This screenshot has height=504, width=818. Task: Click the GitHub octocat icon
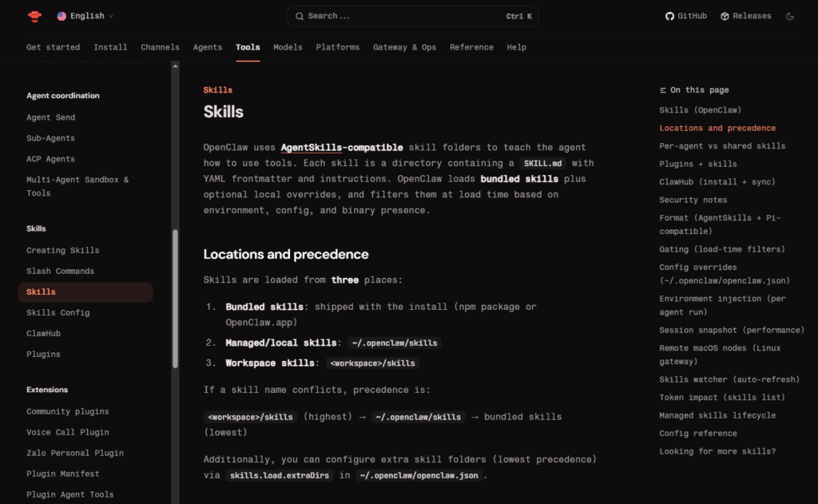[669, 16]
